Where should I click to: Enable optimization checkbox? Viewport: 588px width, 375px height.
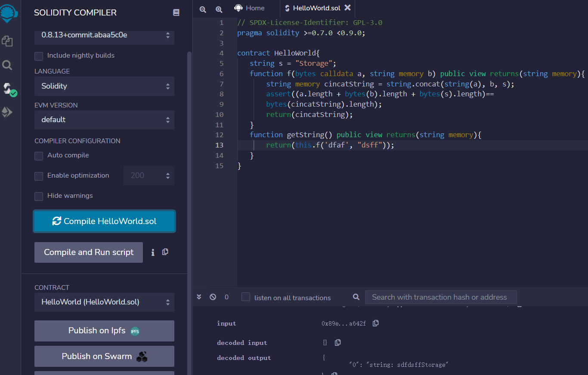coord(39,176)
